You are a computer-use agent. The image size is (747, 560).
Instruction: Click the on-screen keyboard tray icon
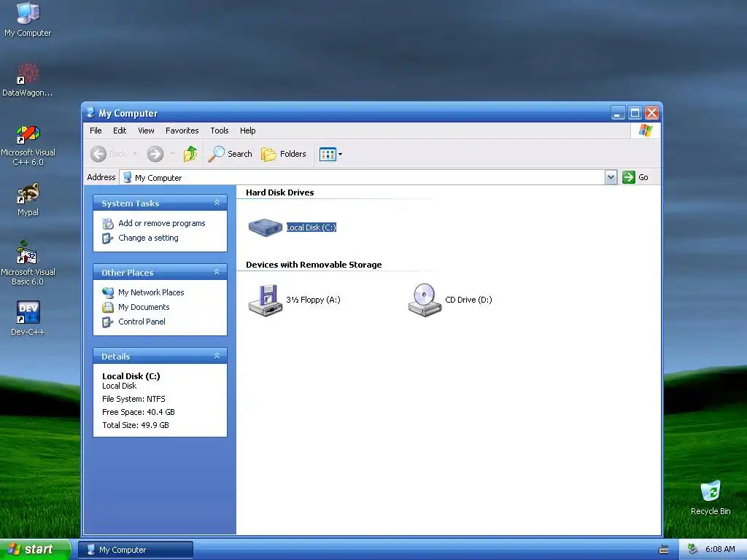click(663, 550)
